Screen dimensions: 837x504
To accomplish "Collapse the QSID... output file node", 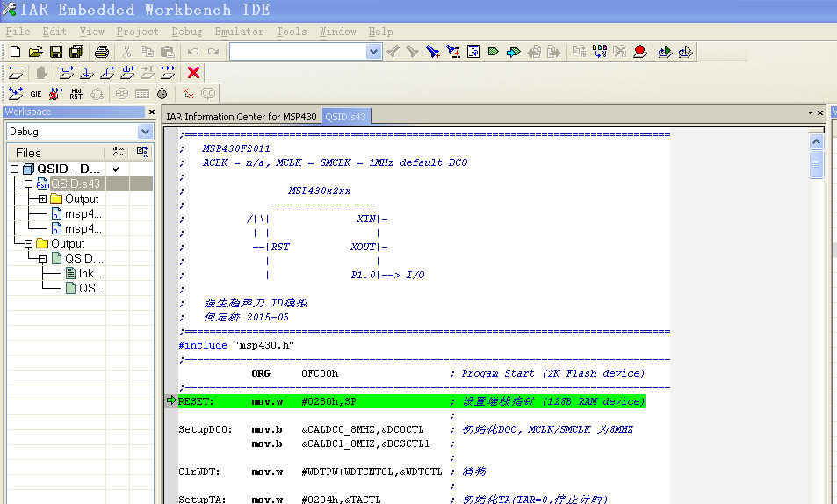I will (x=42, y=259).
